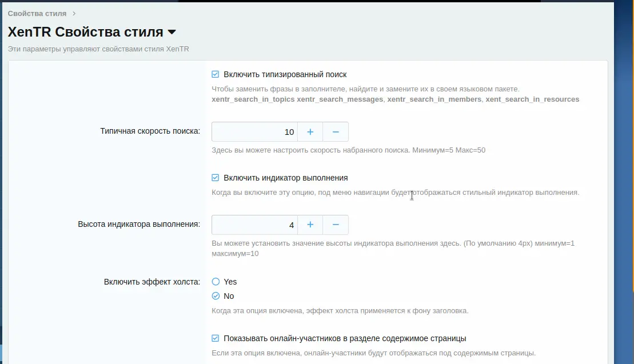Image resolution: width=634 pixels, height=364 pixels.
Task: Go to Свойства стиля breadcrumb link
Action: coord(37,13)
